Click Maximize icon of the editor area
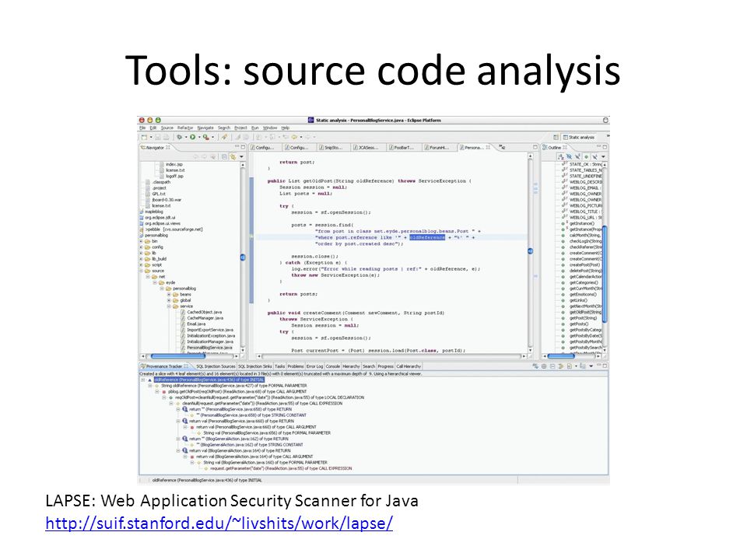The height and width of the screenshot is (560, 747). pos(535,147)
